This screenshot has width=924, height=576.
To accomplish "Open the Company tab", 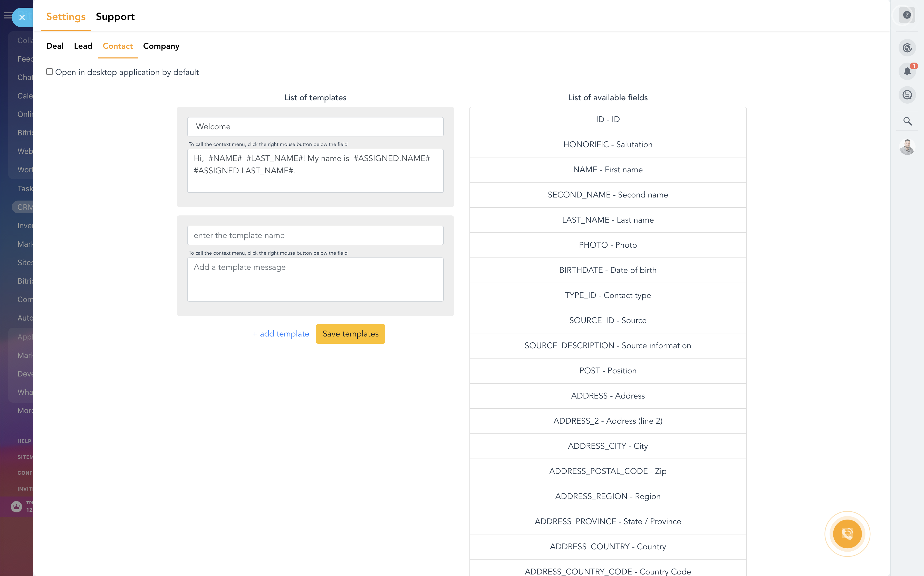I will [x=161, y=46].
